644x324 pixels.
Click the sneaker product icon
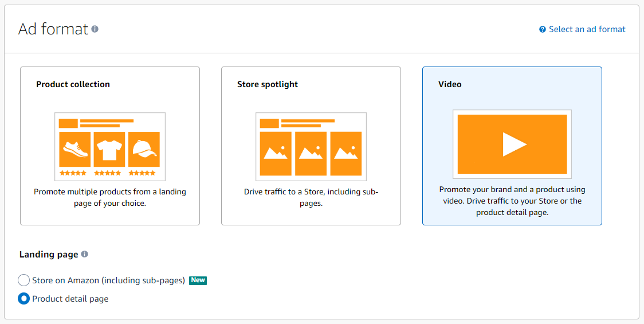click(75, 149)
